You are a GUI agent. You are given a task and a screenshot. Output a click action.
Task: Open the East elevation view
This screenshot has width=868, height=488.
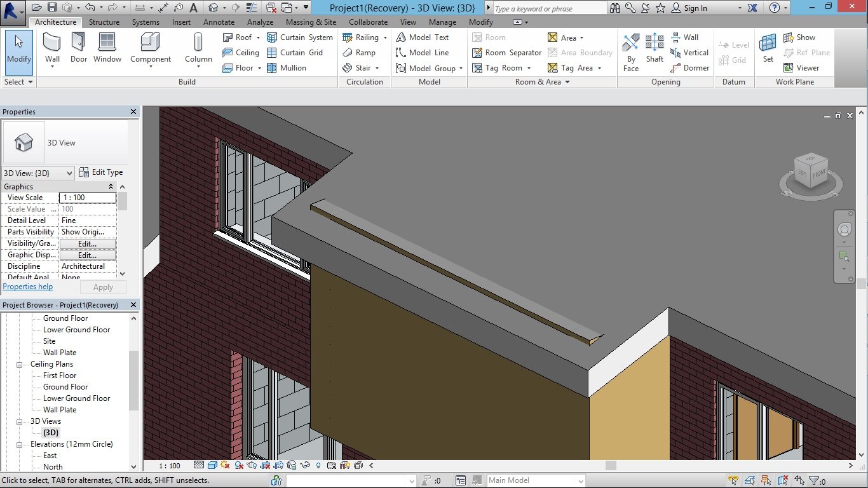pos(50,456)
